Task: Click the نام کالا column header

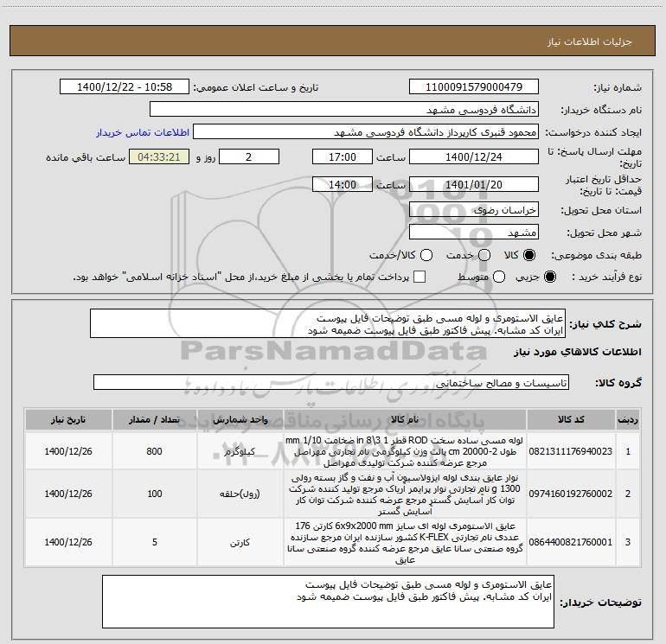Action: tap(405, 419)
